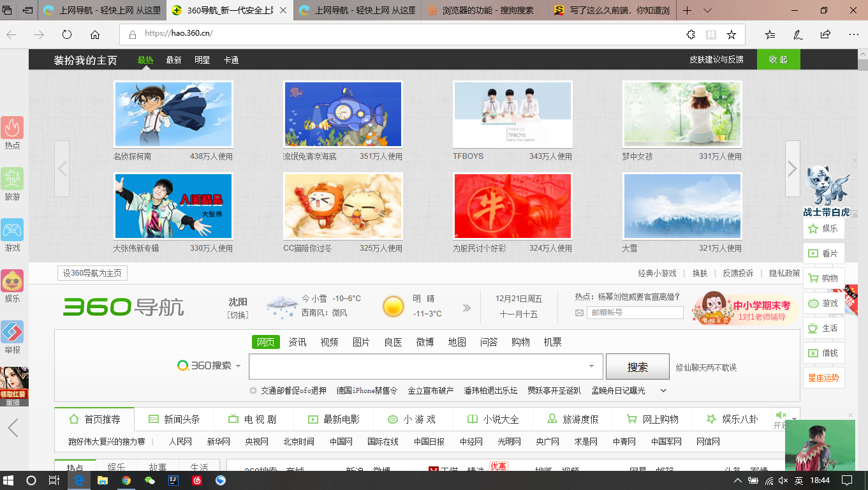This screenshot has height=490, width=868.
Task: Open the 皮肤建议与反馈 link
Action: [x=716, y=59]
